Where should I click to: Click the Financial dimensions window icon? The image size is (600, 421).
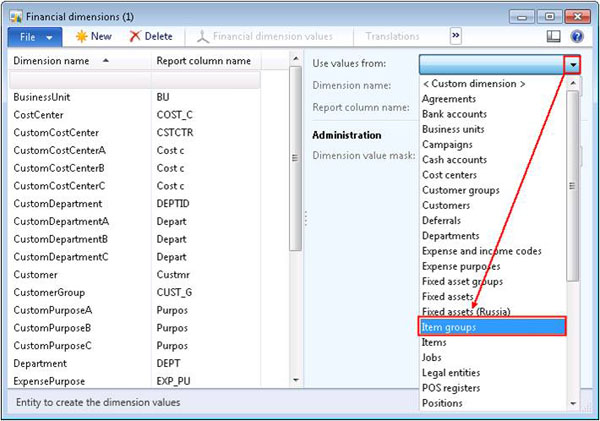click(x=16, y=16)
